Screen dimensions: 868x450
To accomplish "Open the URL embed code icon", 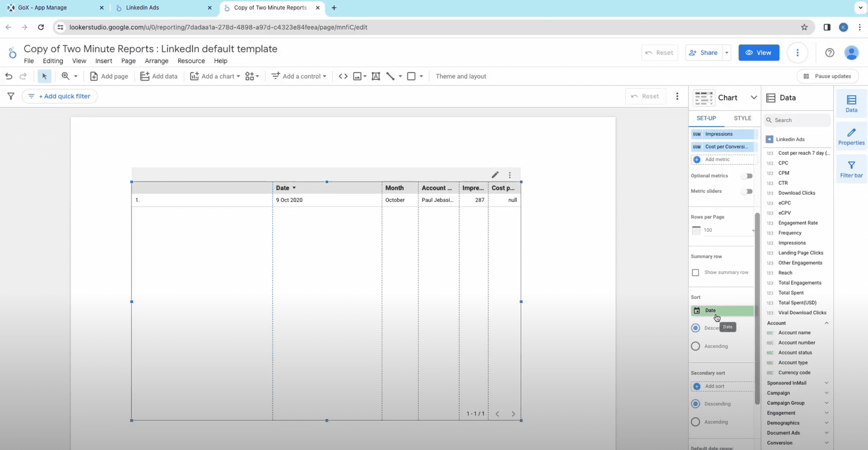I will point(343,76).
